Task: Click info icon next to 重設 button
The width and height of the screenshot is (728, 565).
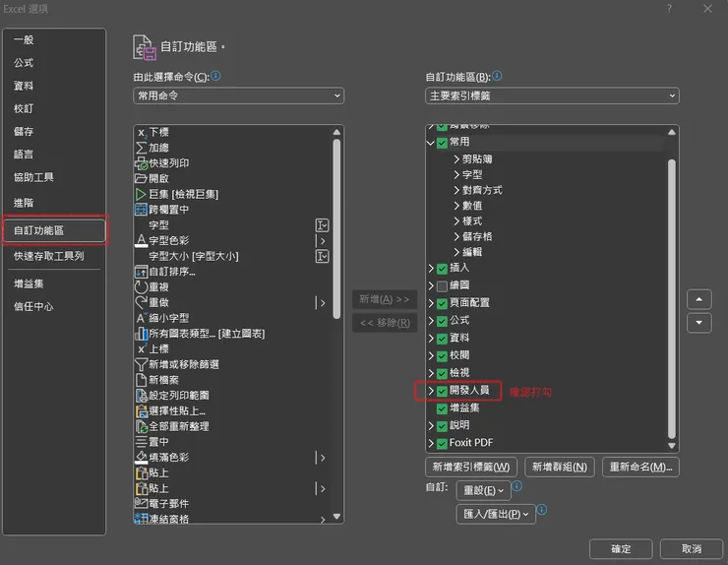Action: 516,486
